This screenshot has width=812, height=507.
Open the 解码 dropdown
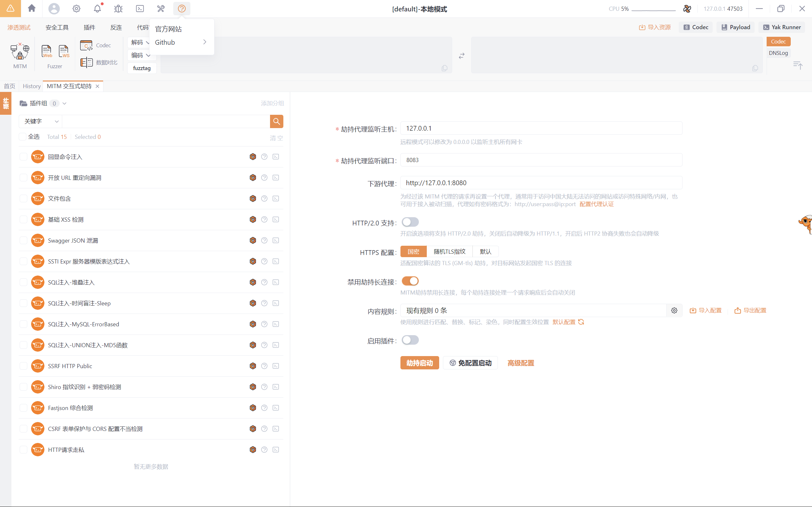140,42
